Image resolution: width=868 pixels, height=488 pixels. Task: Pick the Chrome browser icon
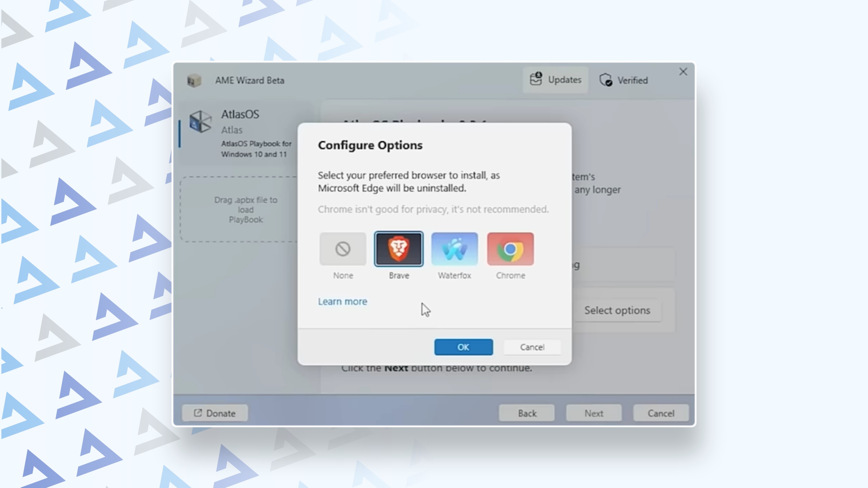pos(510,249)
